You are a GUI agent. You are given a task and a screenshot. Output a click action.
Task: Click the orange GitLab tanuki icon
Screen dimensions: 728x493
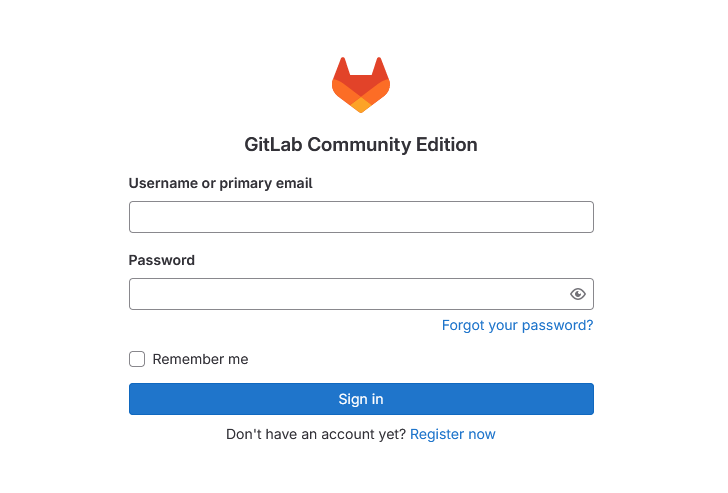361,85
